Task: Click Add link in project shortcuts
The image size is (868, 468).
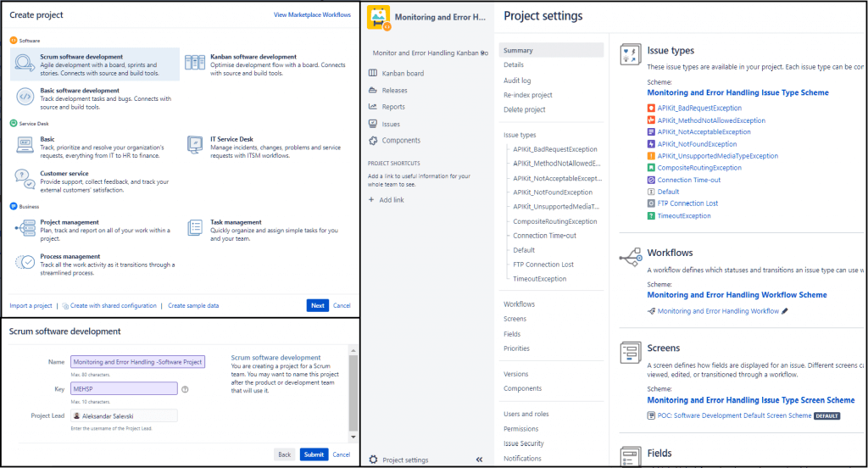Action: pos(392,200)
